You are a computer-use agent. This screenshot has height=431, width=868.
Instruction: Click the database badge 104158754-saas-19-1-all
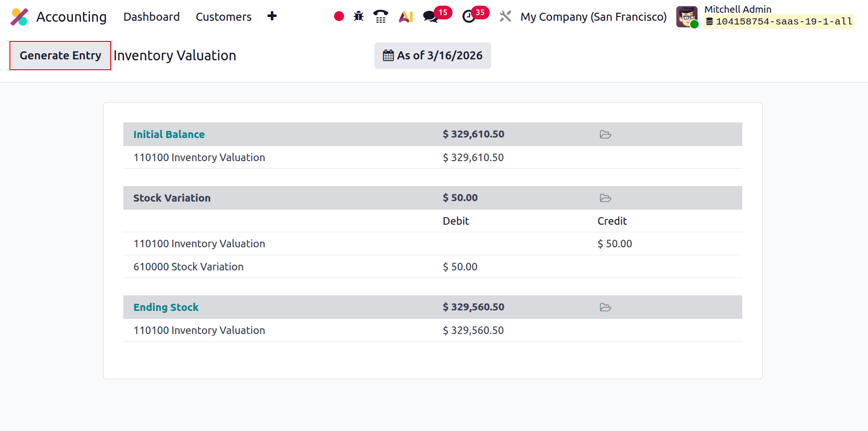[x=779, y=22]
